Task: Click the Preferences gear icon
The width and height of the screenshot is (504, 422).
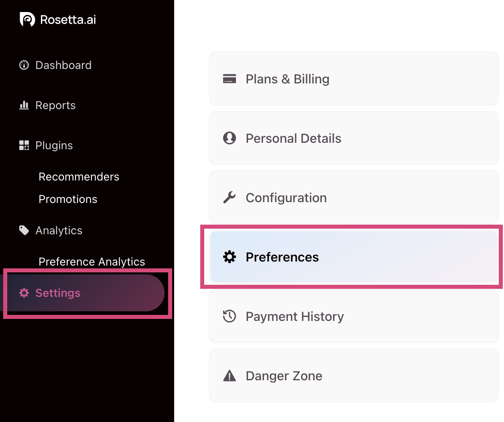Action: (x=230, y=257)
